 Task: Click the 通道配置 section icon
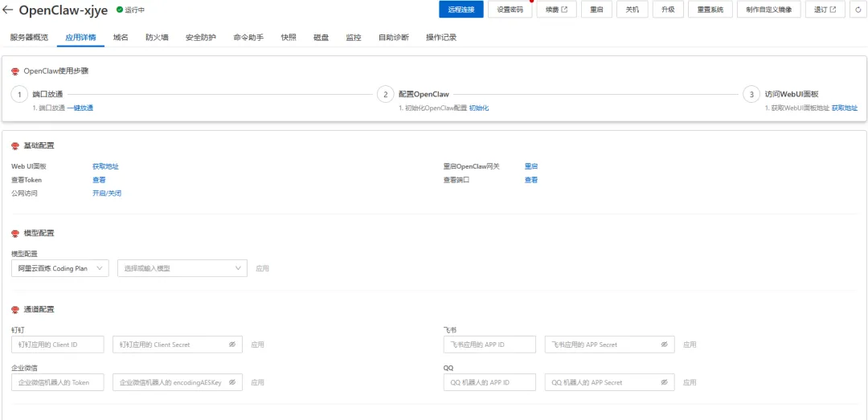tap(15, 309)
